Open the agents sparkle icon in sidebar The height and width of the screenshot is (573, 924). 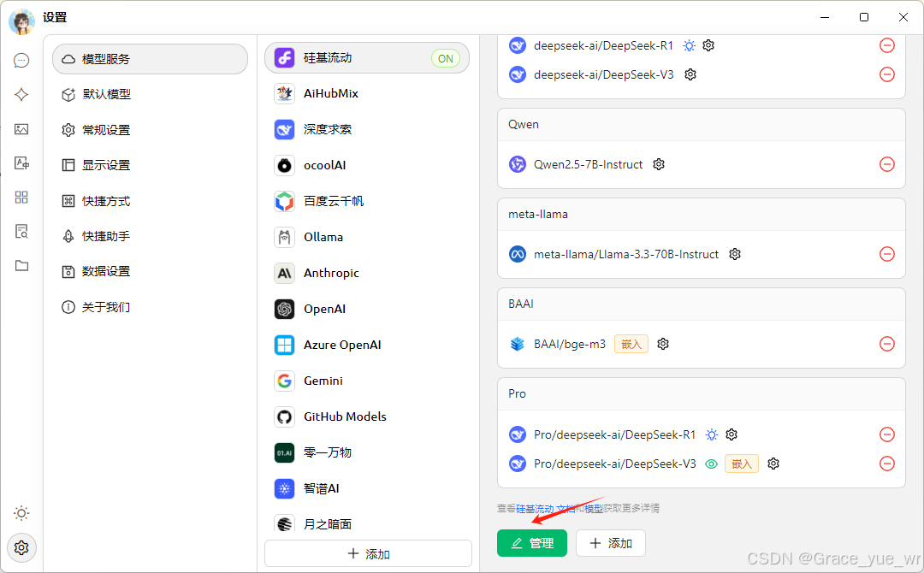coord(21,95)
